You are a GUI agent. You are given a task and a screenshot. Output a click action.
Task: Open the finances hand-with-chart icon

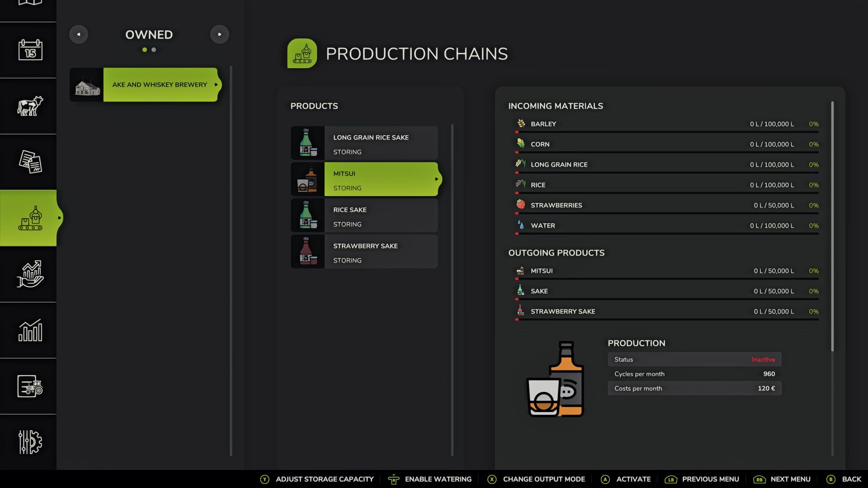[x=30, y=274]
